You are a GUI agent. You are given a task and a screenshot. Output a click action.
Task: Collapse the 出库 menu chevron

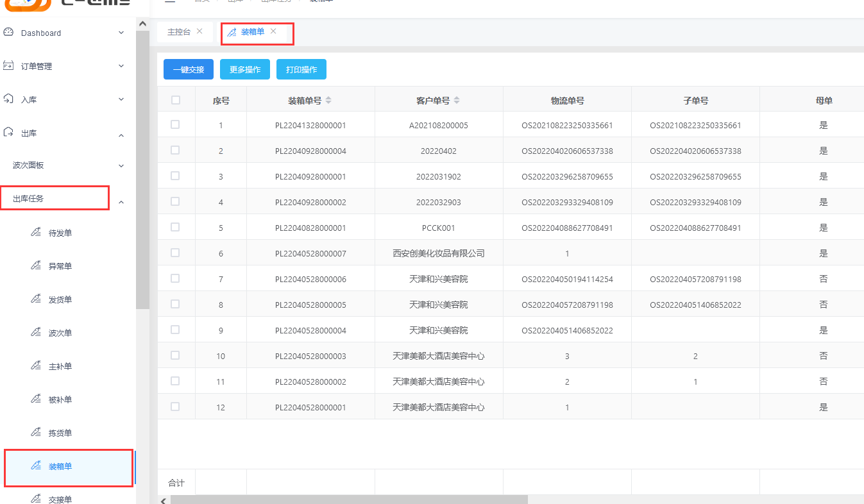pos(121,135)
